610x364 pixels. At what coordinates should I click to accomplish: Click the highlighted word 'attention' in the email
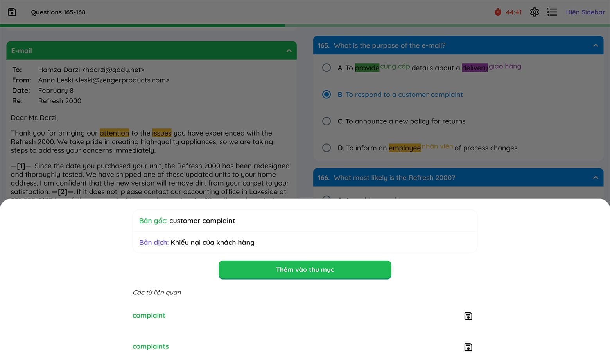pyautogui.click(x=114, y=133)
